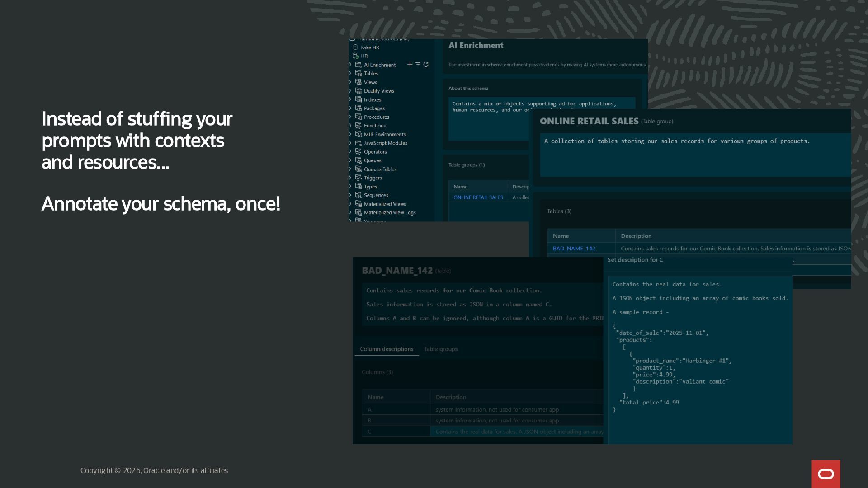Screen dimensions: 868x488
Task: Select the Fake HR connection in the tree
Action: coord(370,47)
